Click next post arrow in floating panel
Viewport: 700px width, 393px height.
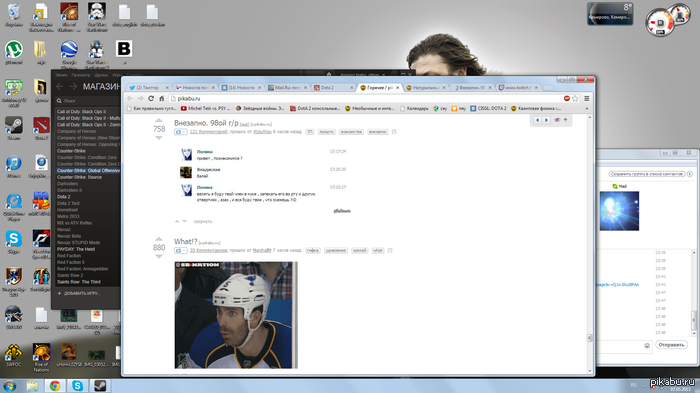point(546,120)
